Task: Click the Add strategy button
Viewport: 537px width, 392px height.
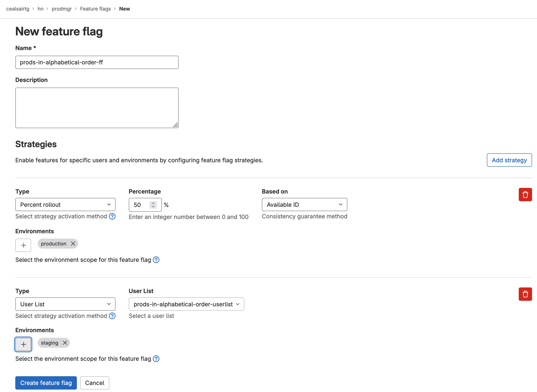Action: point(509,160)
